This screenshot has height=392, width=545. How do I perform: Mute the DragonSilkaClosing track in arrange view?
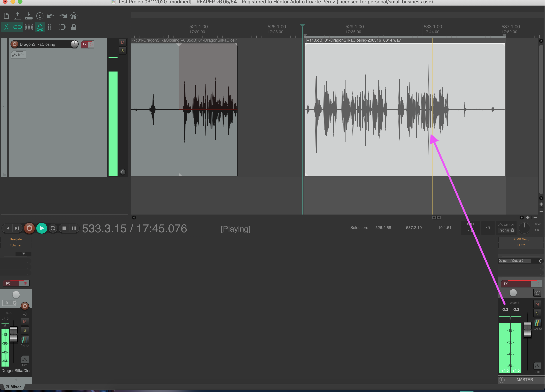pos(123,43)
